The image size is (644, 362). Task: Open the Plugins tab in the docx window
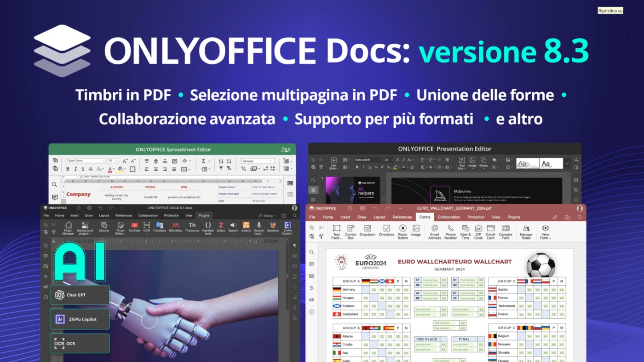(x=204, y=215)
